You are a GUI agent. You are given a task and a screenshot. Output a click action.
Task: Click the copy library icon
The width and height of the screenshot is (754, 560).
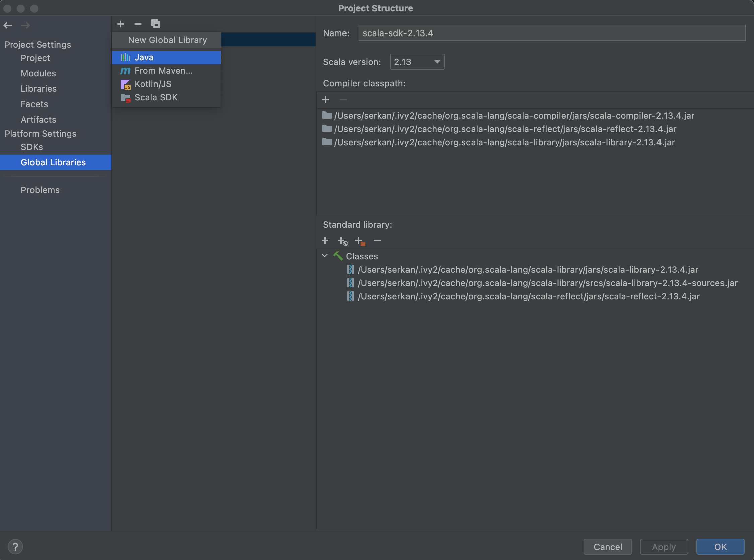(x=155, y=24)
